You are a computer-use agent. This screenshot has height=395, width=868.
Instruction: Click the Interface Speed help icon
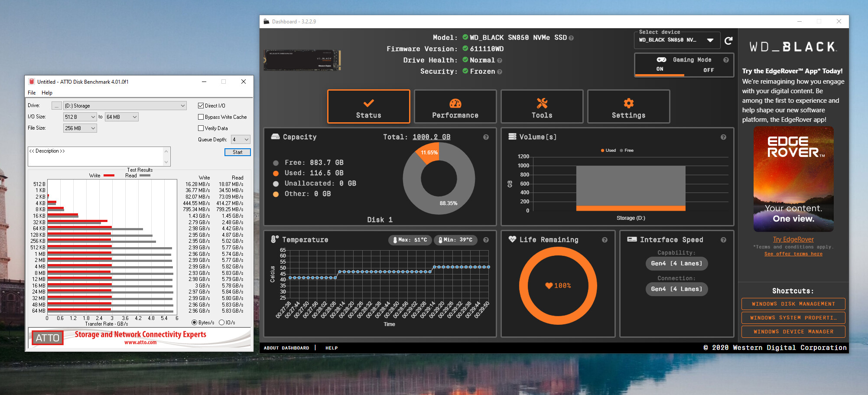coord(723,240)
